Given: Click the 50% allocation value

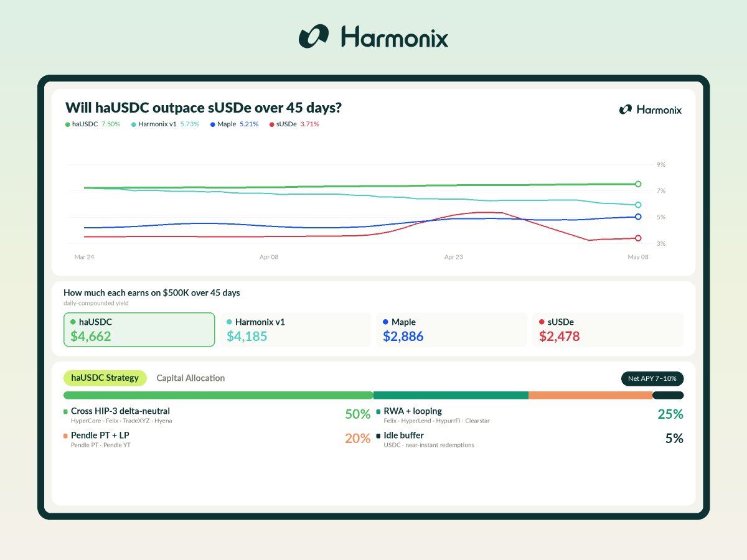Looking at the screenshot, I should pyautogui.click(x=358, y=414).
